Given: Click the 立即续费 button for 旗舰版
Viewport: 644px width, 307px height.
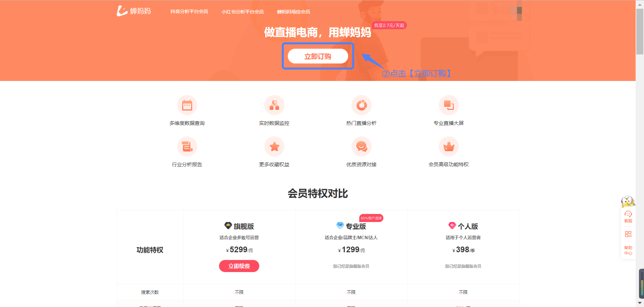Looking at the screenshot, I should (239, 266).
